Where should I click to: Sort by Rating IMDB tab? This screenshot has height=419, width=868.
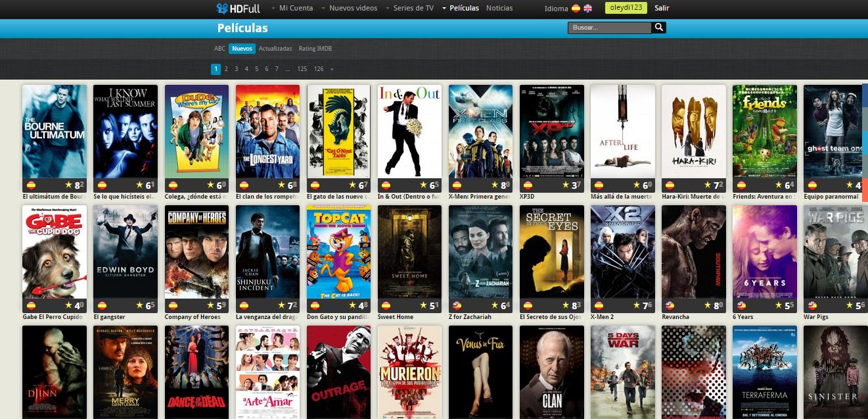point(315,49)
